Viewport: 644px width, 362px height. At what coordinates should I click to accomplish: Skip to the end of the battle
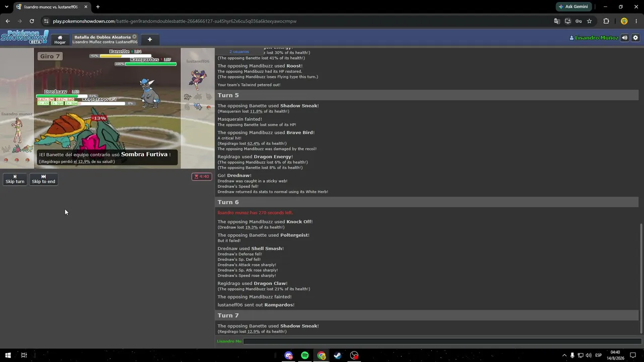click(x=44, y=179)
